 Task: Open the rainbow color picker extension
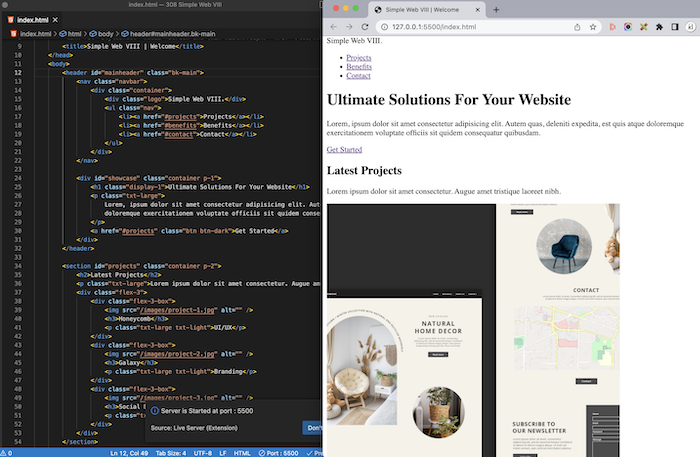(628, 27)
